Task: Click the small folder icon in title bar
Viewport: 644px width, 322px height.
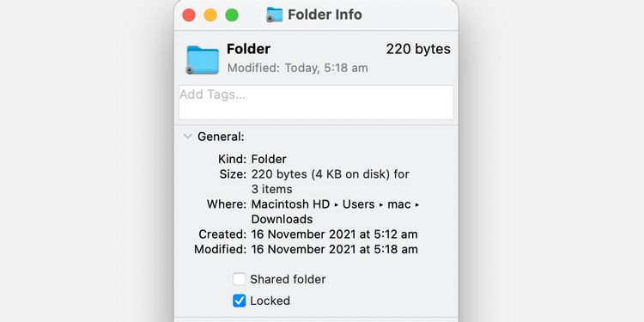Action: (x=275, y=15)
